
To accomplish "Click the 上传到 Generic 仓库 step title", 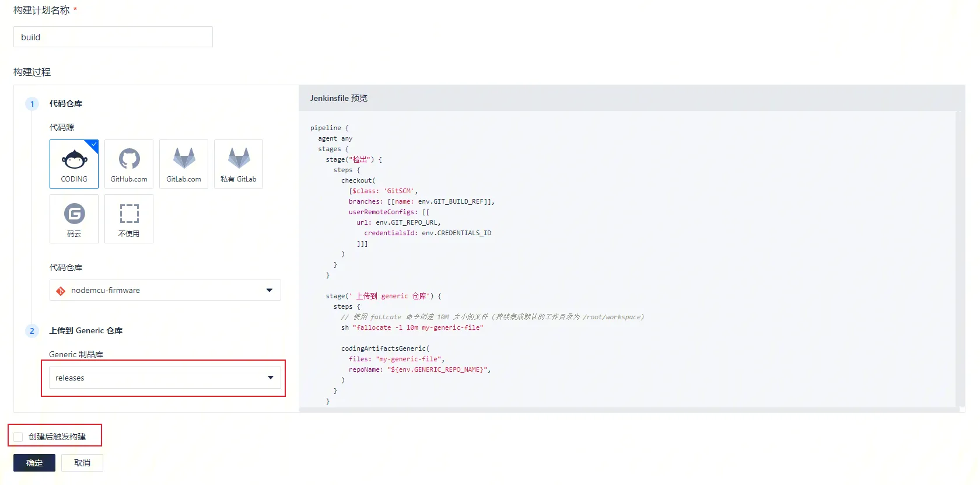I will (86, 331).
